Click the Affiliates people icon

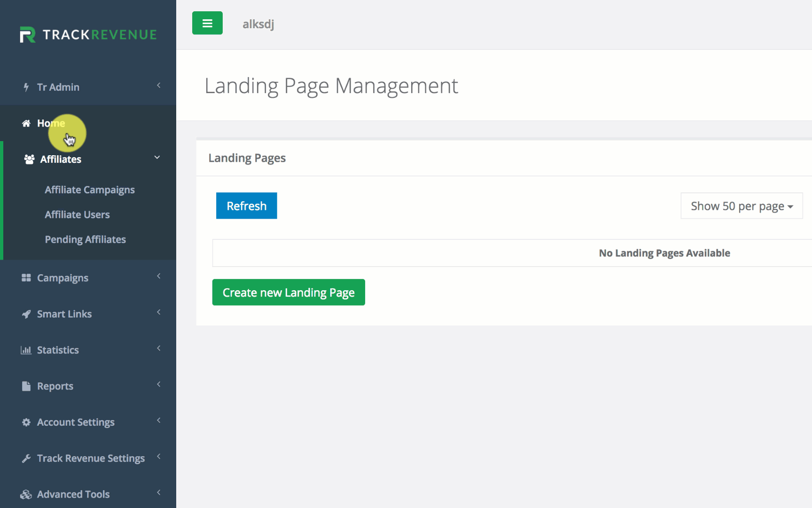(29, 159)
